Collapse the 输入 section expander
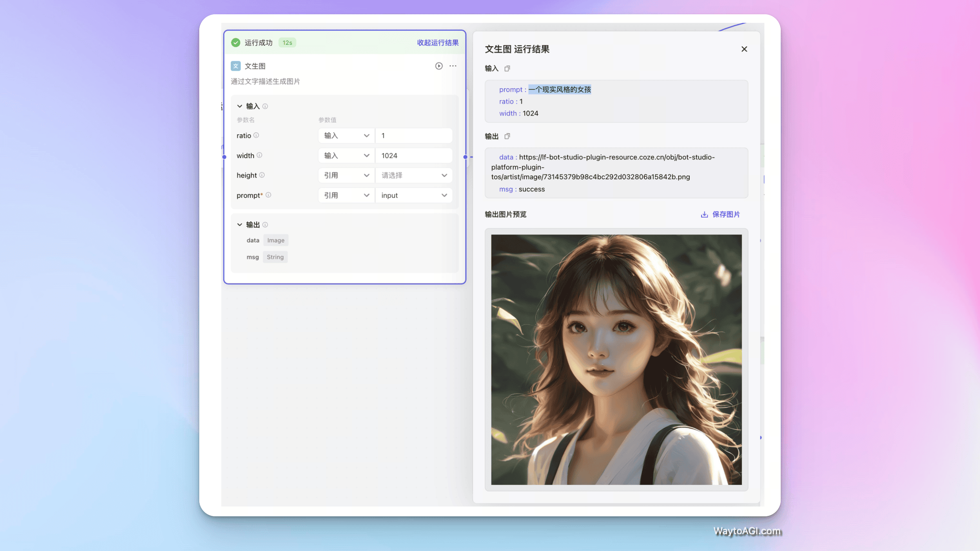Viewport: 980px width, 551px height. [x=240, y=106]
